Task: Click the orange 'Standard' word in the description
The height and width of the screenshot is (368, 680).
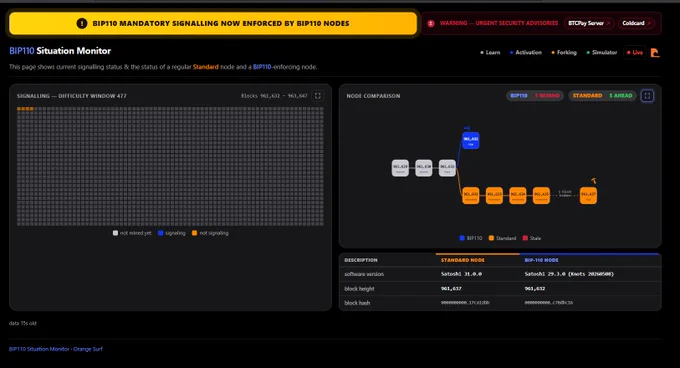Action: tap(206, 67)
